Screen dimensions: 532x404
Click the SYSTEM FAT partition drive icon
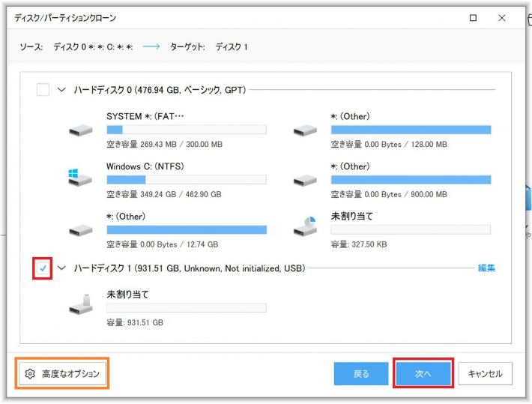[x=80, y=130]
